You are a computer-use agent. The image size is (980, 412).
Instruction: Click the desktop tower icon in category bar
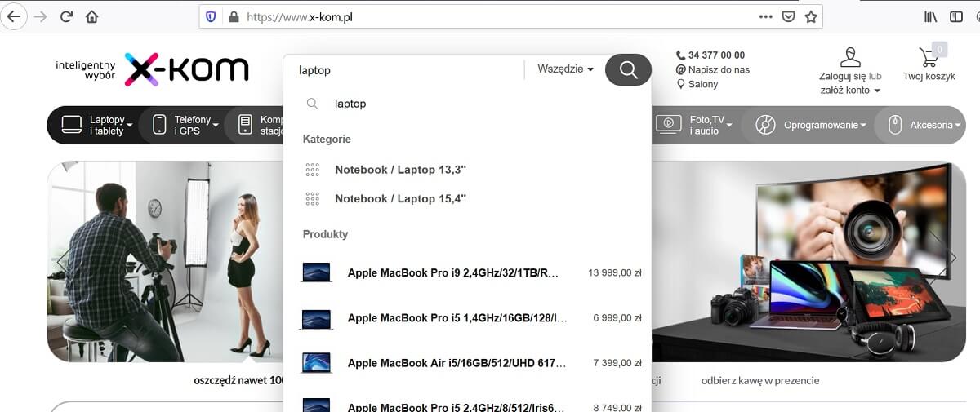click(x=245, y=125)
